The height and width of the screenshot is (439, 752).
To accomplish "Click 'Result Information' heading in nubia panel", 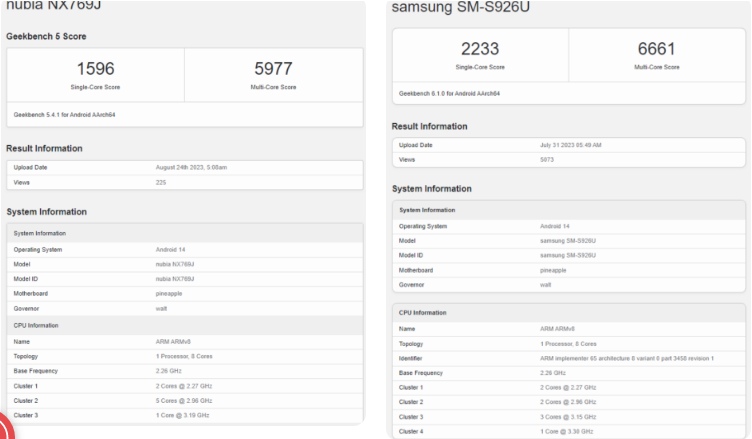I will pyautogui.click(x=44, y=148).
